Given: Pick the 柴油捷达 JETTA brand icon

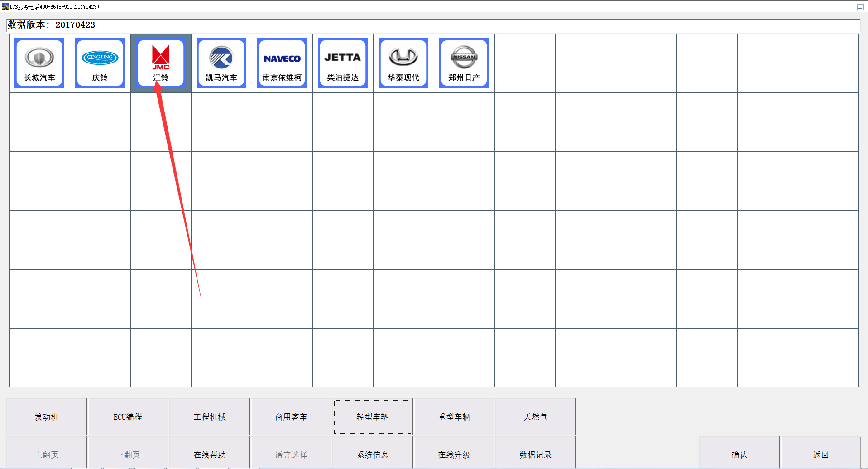Looking at the screenshot, I should 343,63.
